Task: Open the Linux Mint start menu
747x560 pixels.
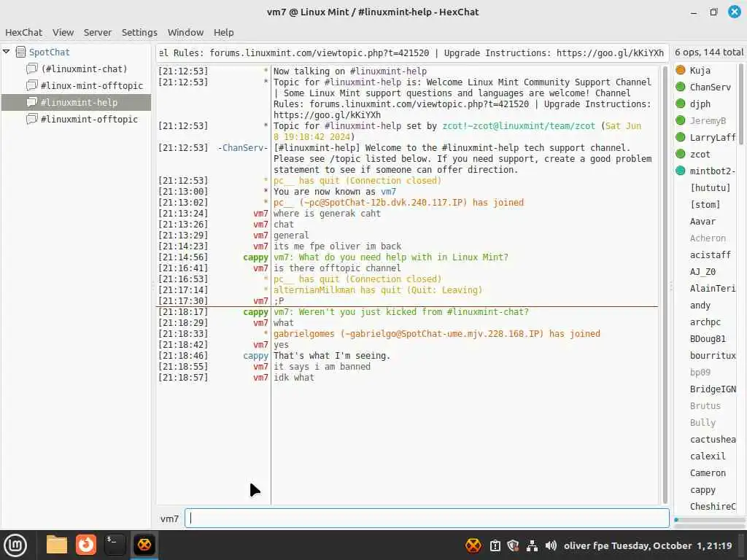Action: (x=15, y=545)
